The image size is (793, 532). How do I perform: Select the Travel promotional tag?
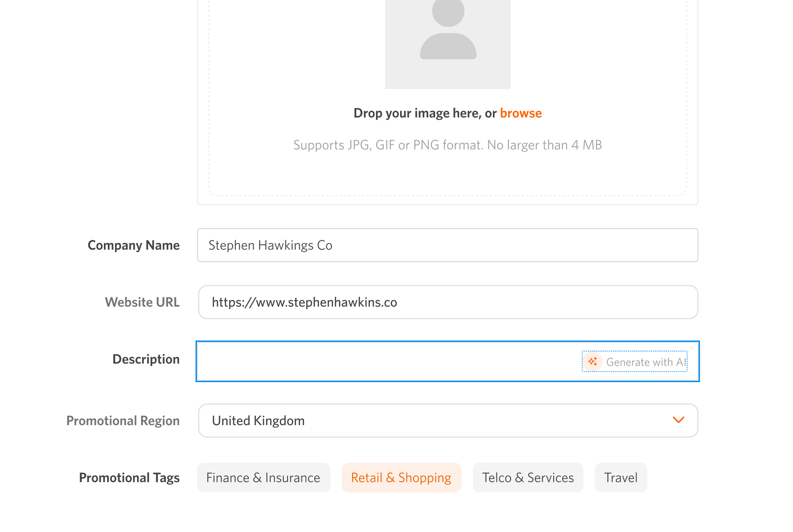pos(620,477)
